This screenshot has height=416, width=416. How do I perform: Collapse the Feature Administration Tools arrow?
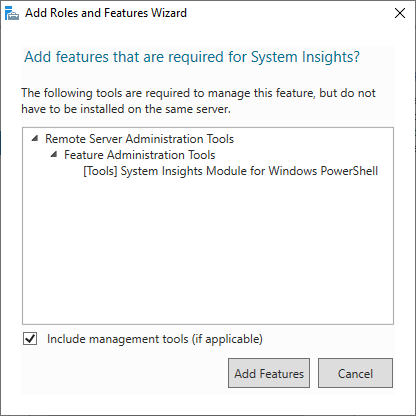(54, 154)
